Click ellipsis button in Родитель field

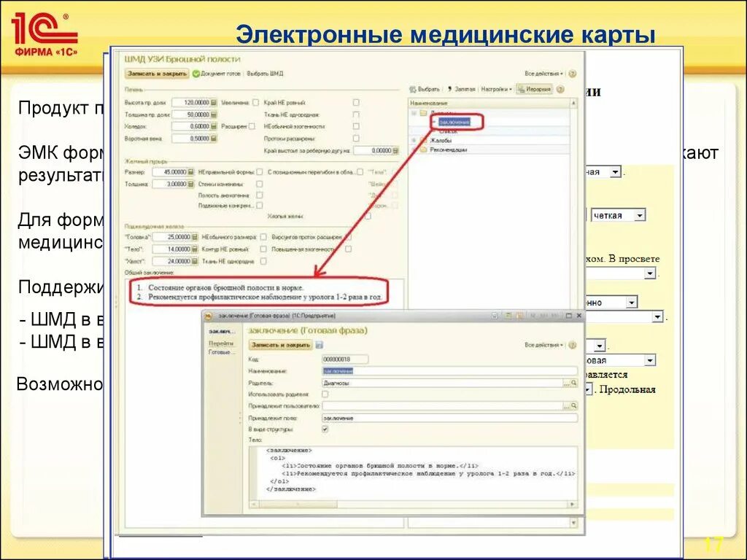(x=566, y=383)
